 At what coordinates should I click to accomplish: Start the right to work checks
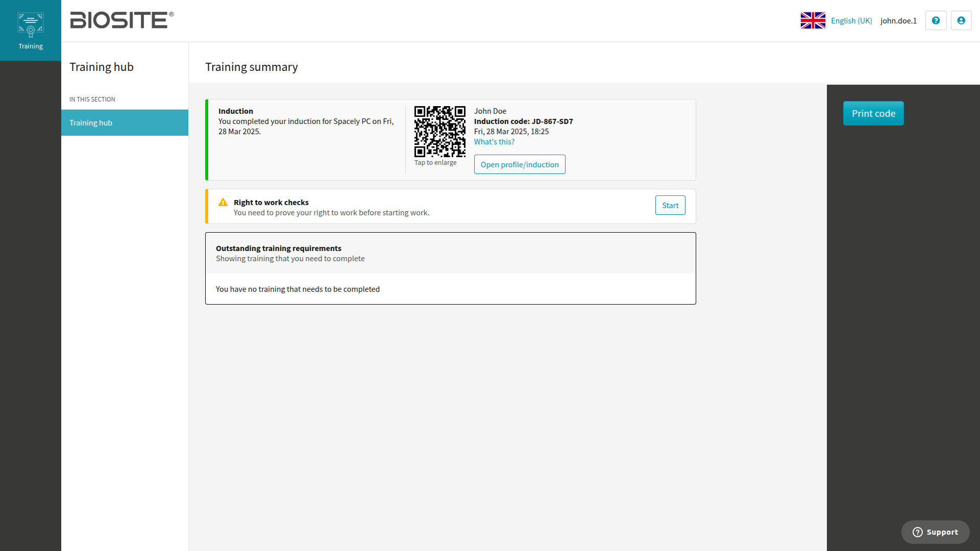pos(670,205)
